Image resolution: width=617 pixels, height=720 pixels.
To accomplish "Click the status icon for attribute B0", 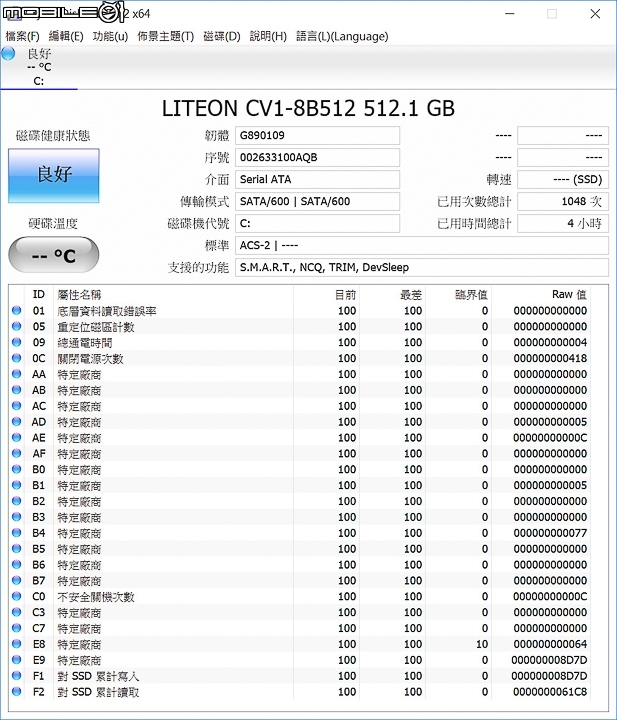I will click(17, 469).
